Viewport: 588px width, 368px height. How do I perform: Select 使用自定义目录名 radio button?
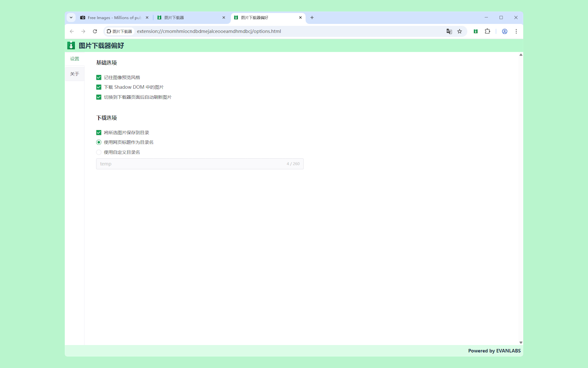[99, 152]
